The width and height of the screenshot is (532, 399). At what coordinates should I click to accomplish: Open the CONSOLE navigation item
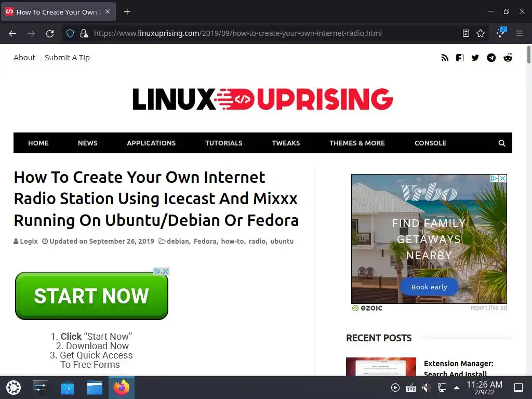click(431, 143)
